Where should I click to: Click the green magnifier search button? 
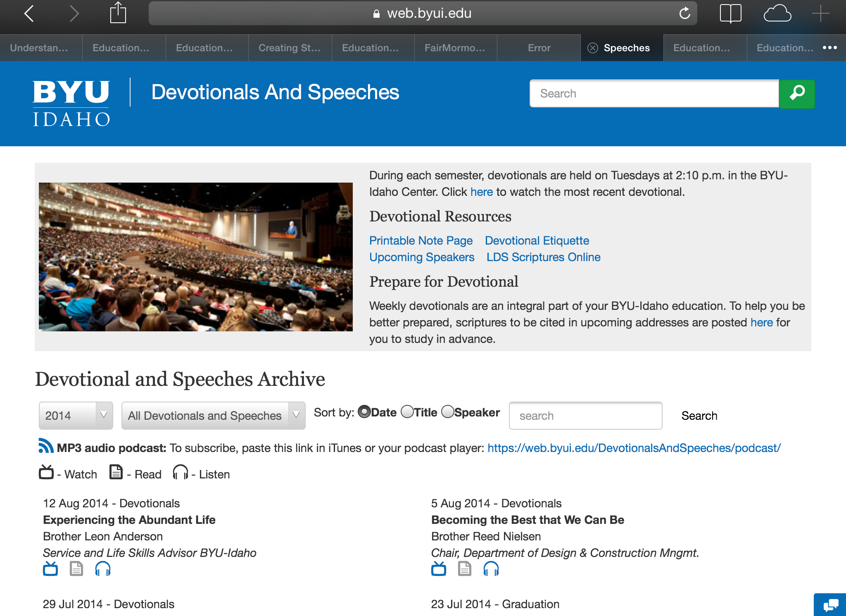click(x=797, y=94)
